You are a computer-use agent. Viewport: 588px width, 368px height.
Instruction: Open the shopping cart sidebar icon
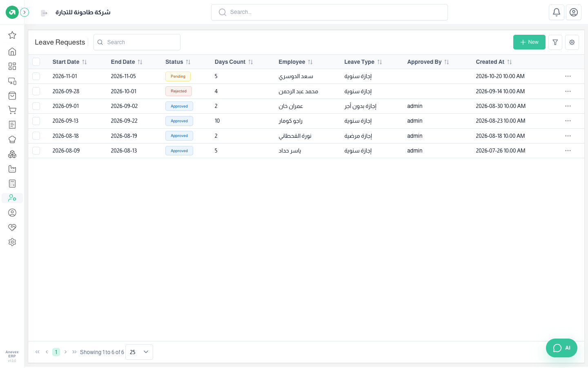click(x=12, y=110)
